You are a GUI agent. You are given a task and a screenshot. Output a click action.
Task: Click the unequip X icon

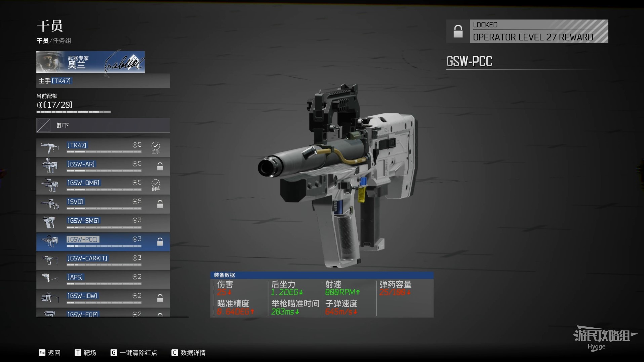coord(43,125)
